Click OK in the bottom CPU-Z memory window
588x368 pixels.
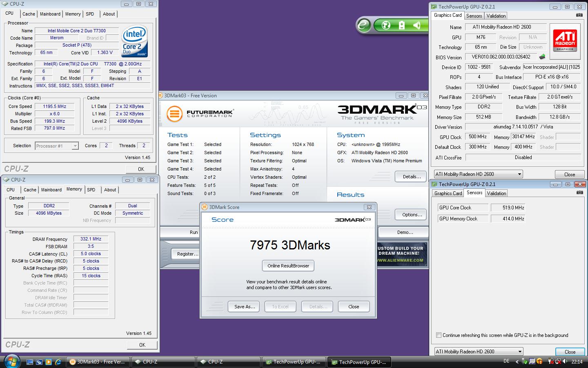click(142, 345)
